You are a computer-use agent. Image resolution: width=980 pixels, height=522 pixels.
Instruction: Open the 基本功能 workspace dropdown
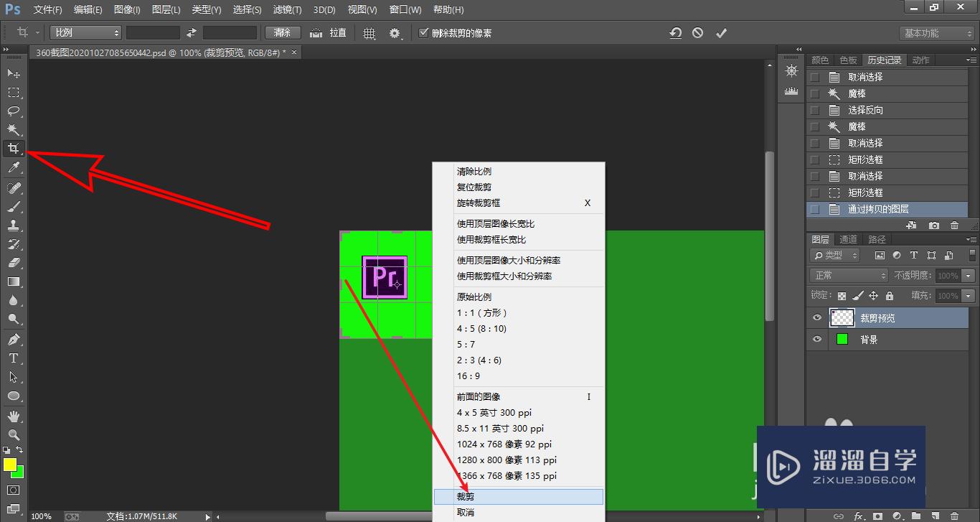936,33
